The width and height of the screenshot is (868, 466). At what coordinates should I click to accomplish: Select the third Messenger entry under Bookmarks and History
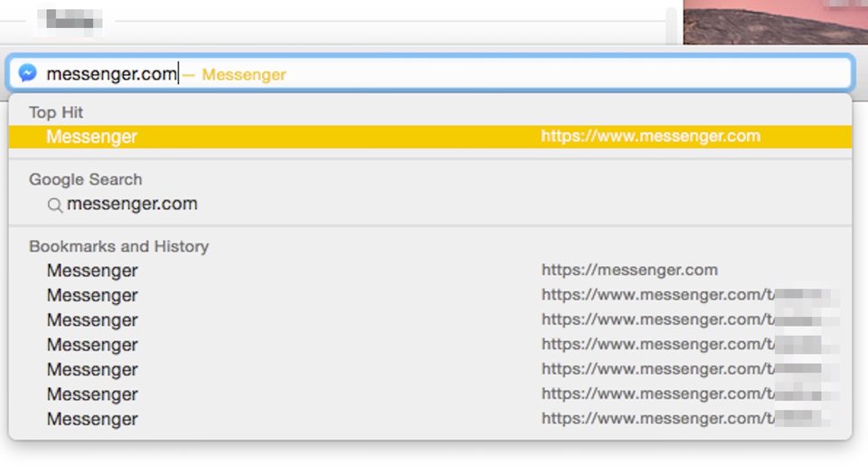click(x=92, y=320)
